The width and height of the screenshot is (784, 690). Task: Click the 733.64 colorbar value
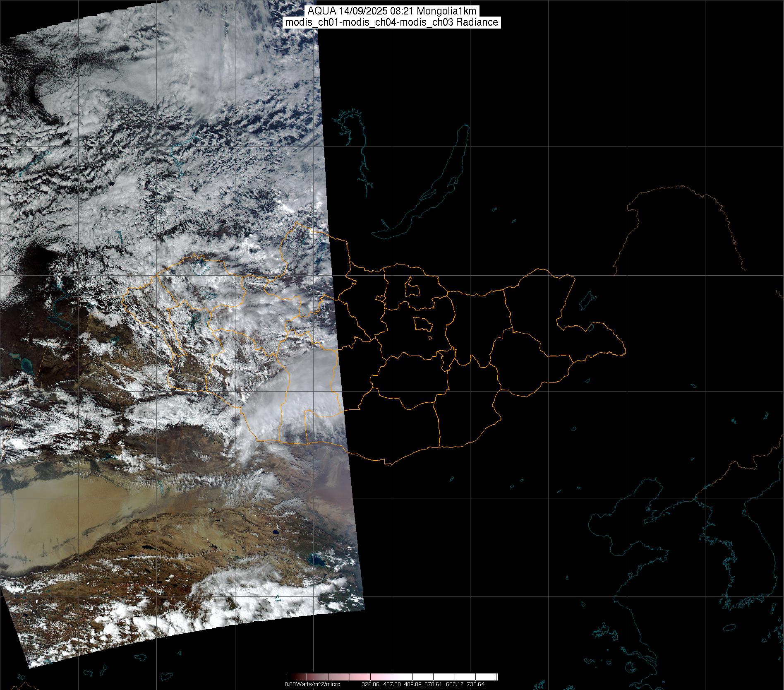(475, 684)
